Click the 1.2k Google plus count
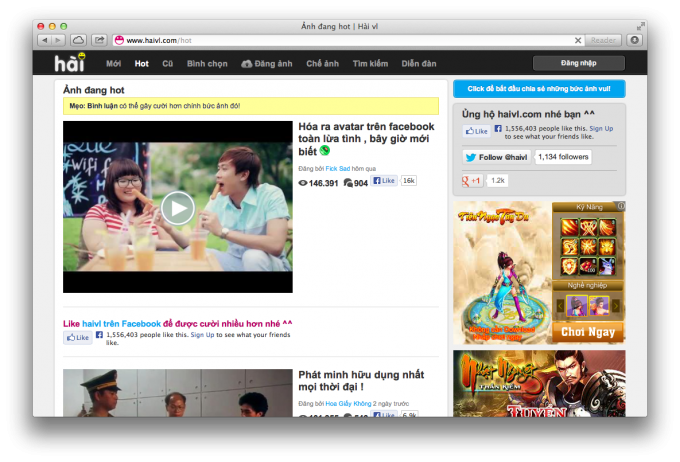Screen dimensions: 680x462 pos(497,181)
